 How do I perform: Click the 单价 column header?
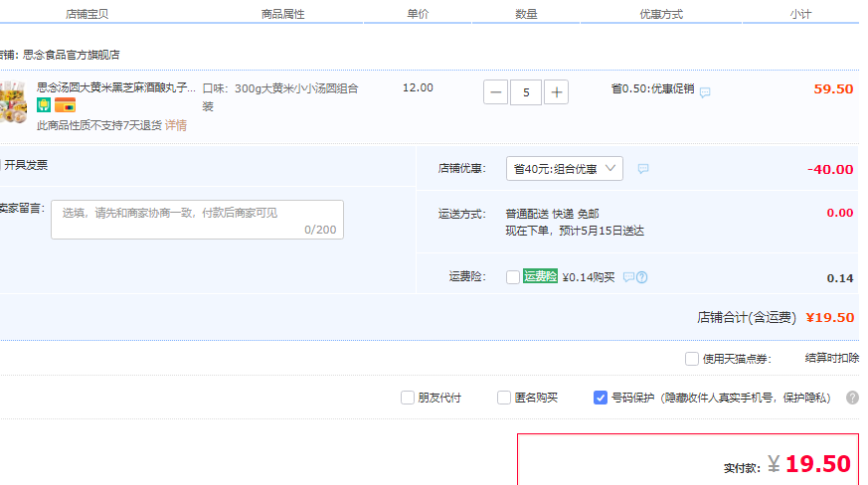(418, 14)
